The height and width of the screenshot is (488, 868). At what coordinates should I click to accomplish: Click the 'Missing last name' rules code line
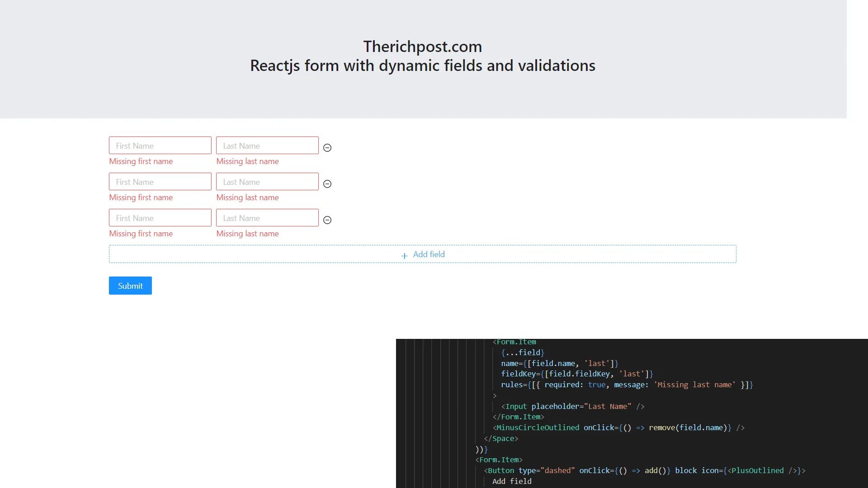627,385
